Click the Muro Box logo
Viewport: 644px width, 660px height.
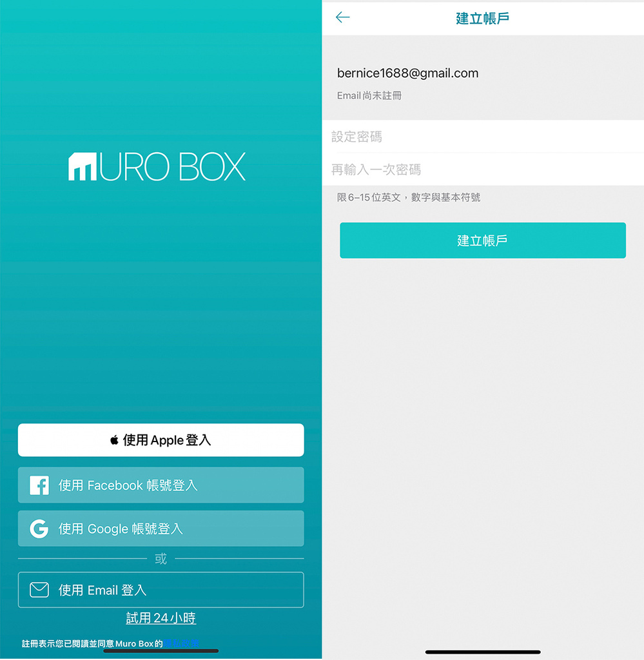pos(157,167)
